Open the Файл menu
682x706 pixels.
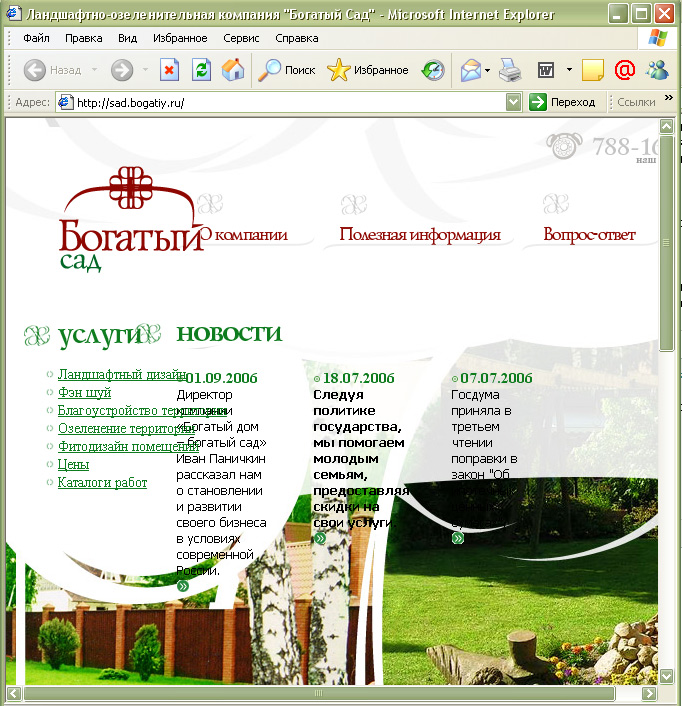point(36,38)
